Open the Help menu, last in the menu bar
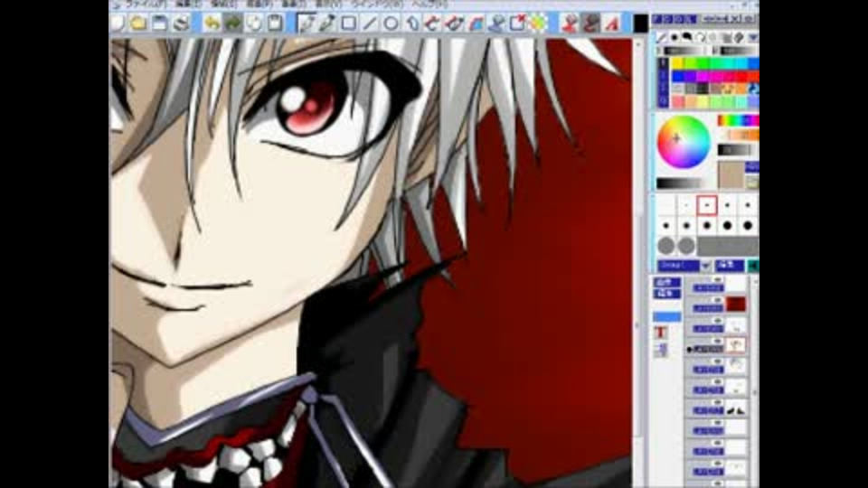This screenshot has width=868, height=488. pyautogui.click(x=429, y=4)
